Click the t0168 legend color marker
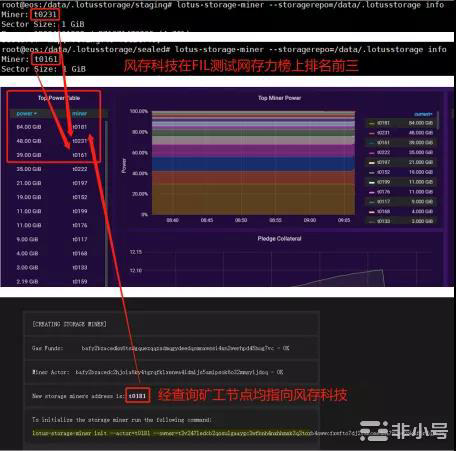This screenshot has height=451, width=456. (371, 212)
